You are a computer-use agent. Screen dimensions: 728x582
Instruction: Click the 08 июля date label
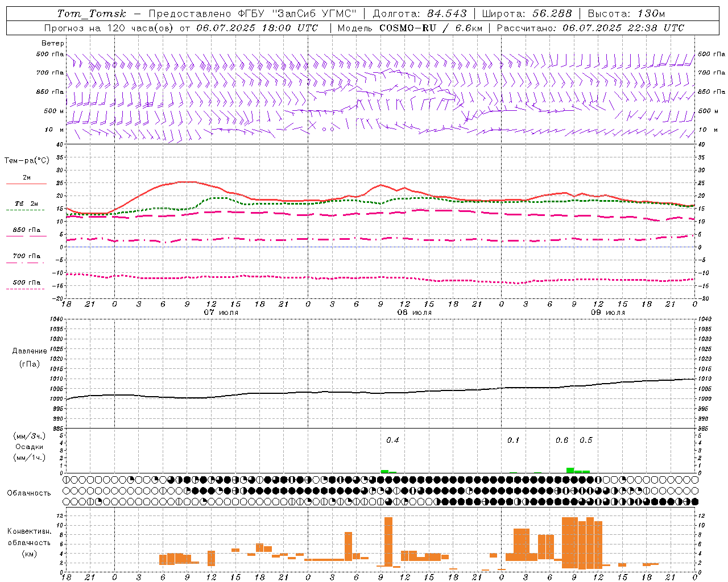click(415, 313)
